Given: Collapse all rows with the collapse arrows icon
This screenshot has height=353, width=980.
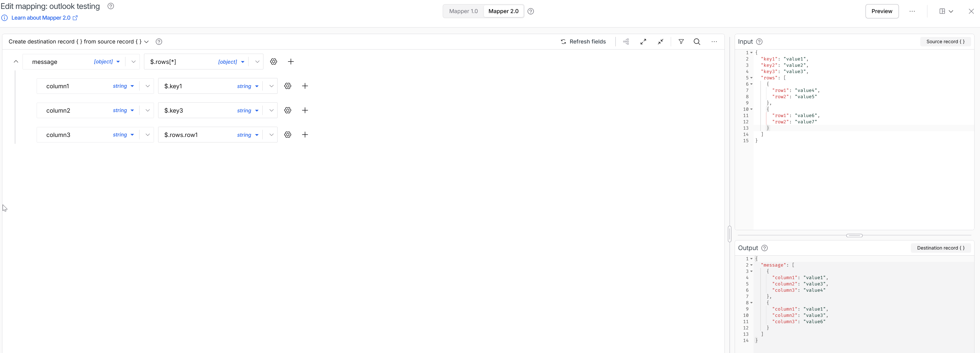Looking at the screenshot, I should coord(660,42).
